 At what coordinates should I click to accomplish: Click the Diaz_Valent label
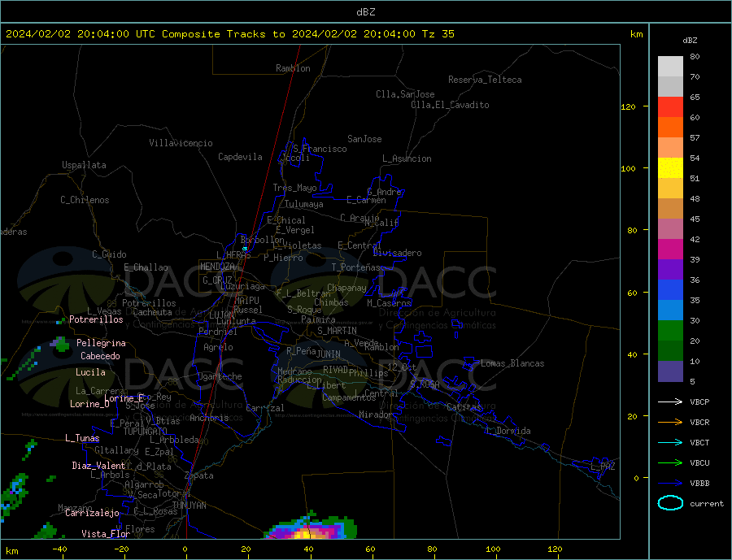[98, 466]
